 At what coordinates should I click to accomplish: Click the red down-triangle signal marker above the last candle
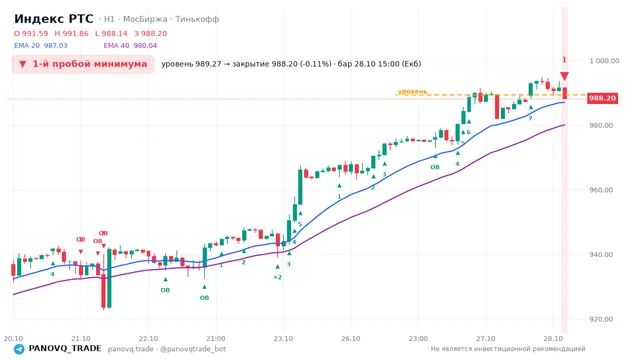(564, 76)
